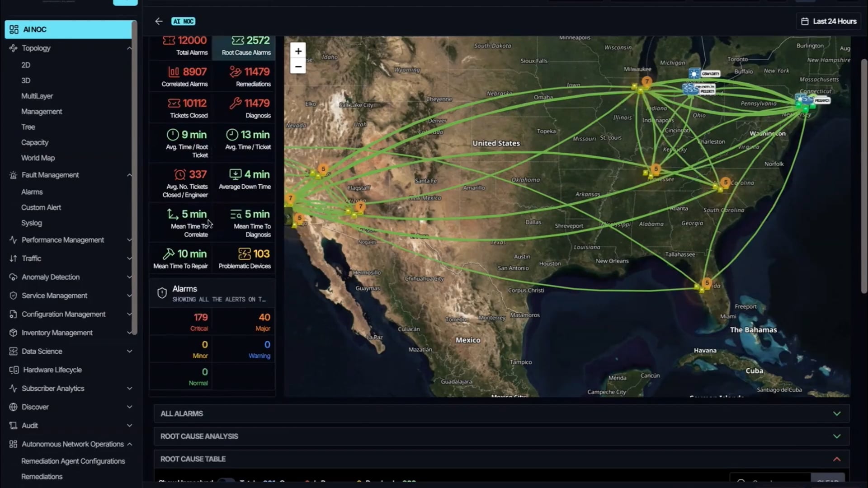Click the Hardware Lifecycle sidebar icon
Screen dimensions: 868x488
click(14, 370)
